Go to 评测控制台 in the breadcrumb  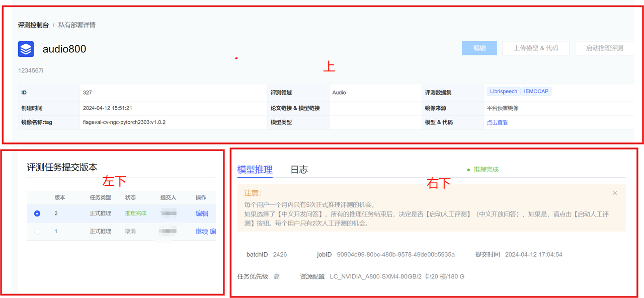pos(33,25)
